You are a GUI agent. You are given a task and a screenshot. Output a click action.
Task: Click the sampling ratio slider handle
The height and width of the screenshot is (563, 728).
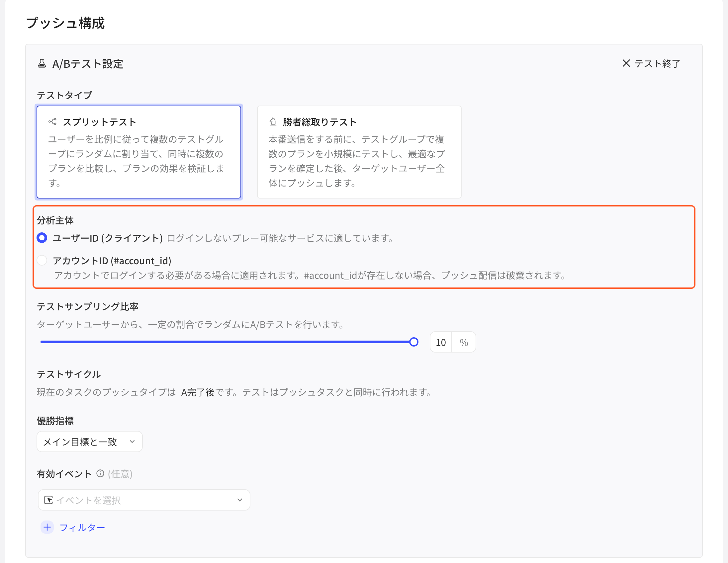(414, 342)
